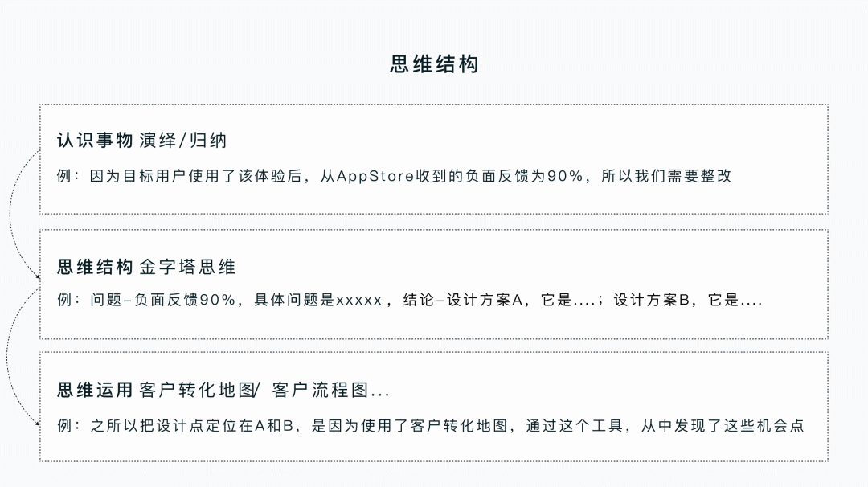Click the 演绎/归纳 subtitle
The height and width of the screenshot is (487, 868).
[183, 141]
